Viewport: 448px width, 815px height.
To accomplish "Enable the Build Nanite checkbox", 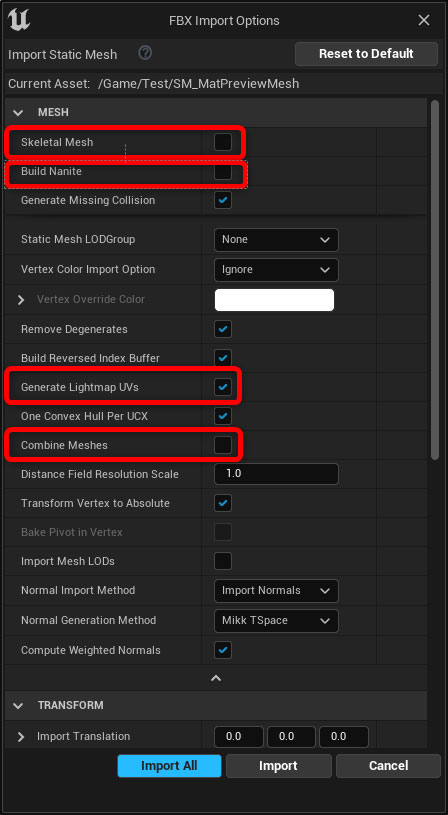I will [223, 171].
